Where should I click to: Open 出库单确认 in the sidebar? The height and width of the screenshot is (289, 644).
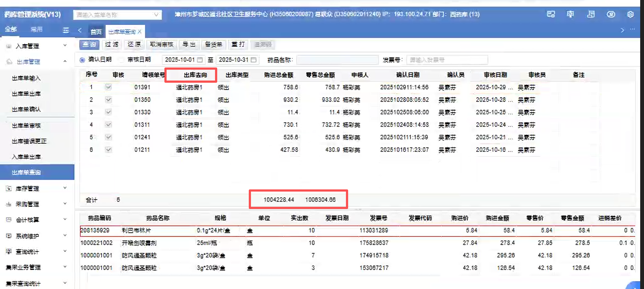pyautogui.click(x=26, y=109)
